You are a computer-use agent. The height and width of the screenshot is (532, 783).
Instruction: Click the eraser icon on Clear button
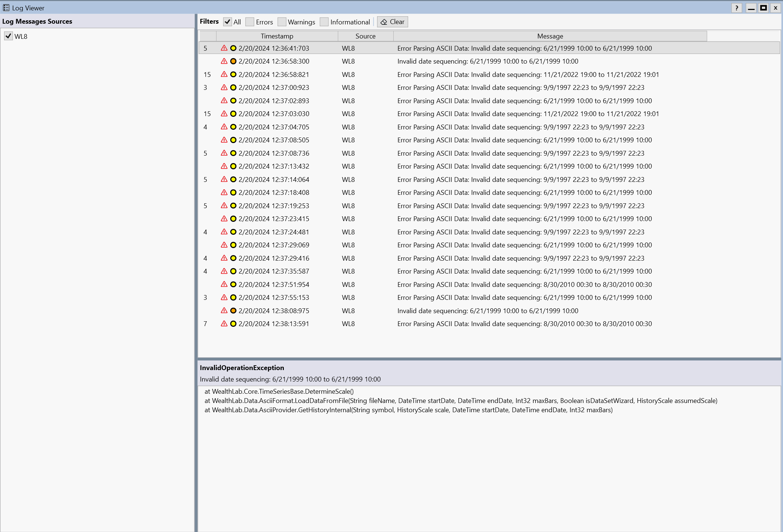tap(384, 22)
